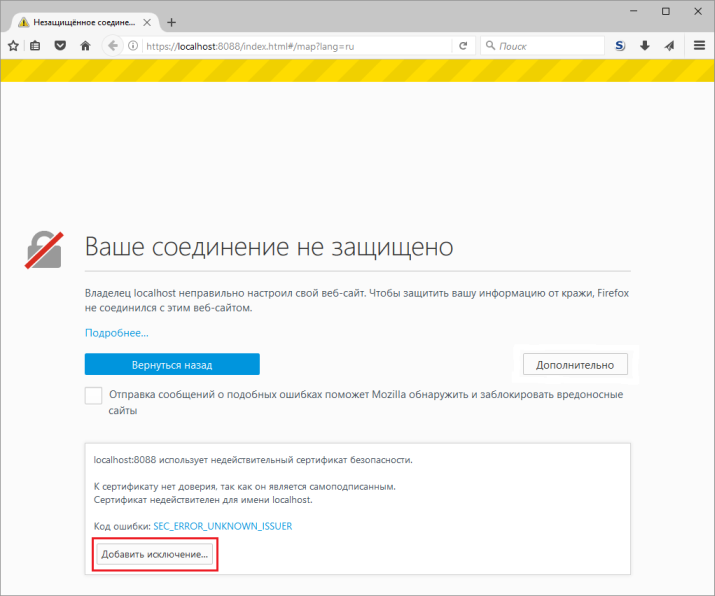Click the Дополнительно button
Image resolution: width=715 pixels, height=596 pixels.
click(x=575, y=364)
